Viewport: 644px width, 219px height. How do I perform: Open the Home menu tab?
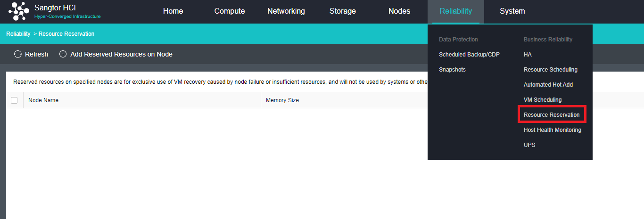(173, 11)
